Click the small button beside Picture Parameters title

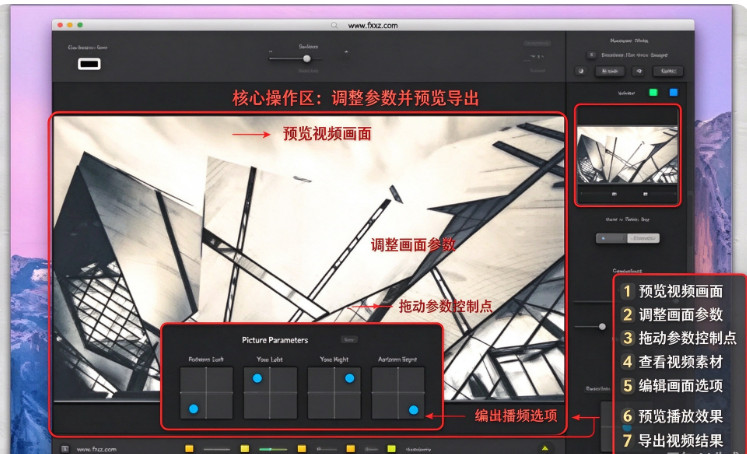point(349,340)
